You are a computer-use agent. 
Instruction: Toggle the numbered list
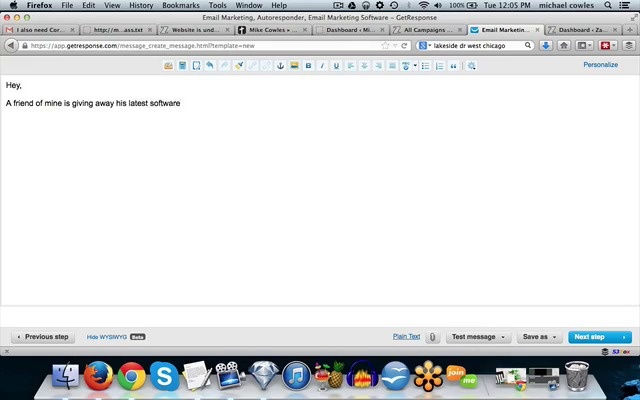coord(439,66)
